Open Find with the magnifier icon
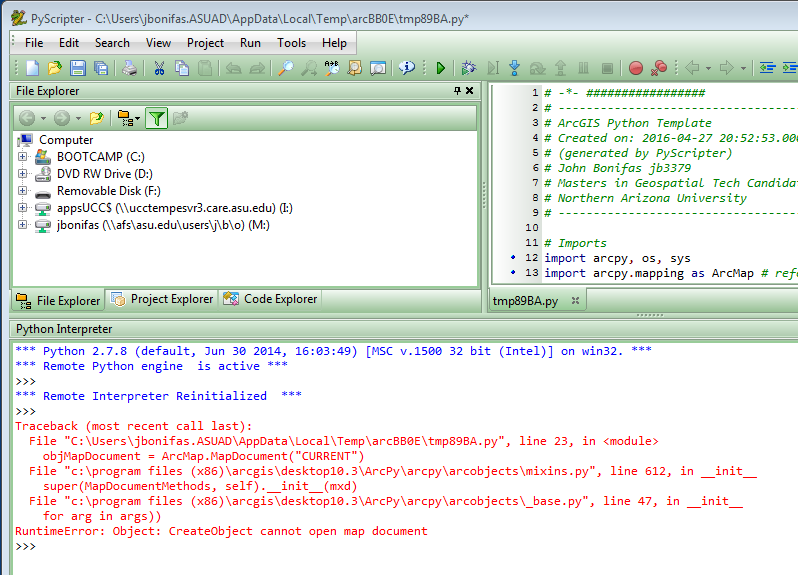798x575 pixels. pyautogui.click(x=286, y=68)
